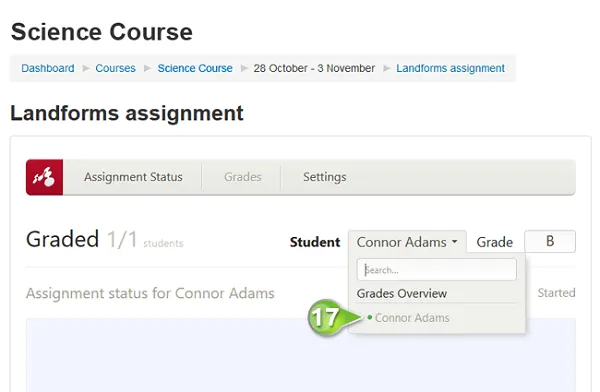Click the Grade box showing B
The image size is (600, 392).
pos(550,241)
